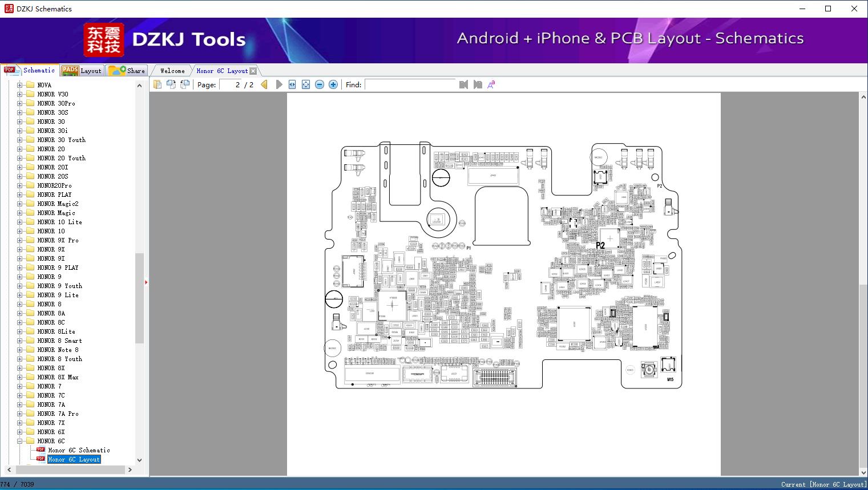The height and width of the screenshot is (490, 868).
Task: Select the HONOR 8Lite folder label
Action: coord(56,331)
